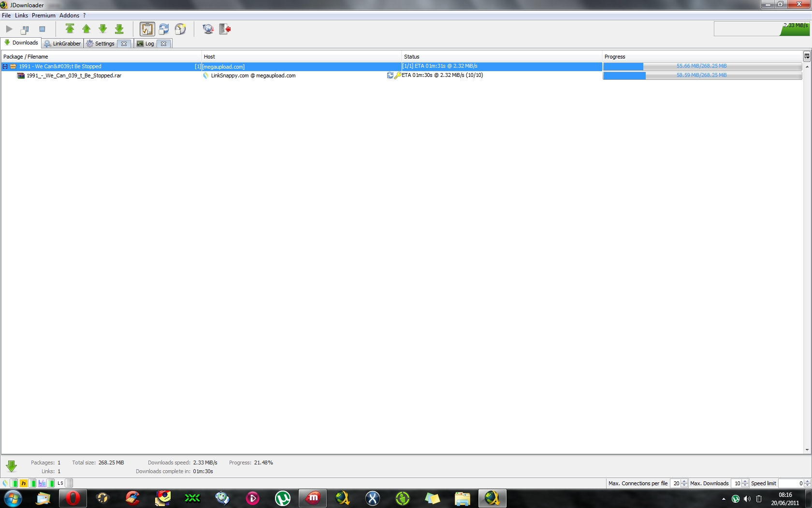Click the reconnect globe icon
This screenshot has height=508, width=812.
point(208,29)
